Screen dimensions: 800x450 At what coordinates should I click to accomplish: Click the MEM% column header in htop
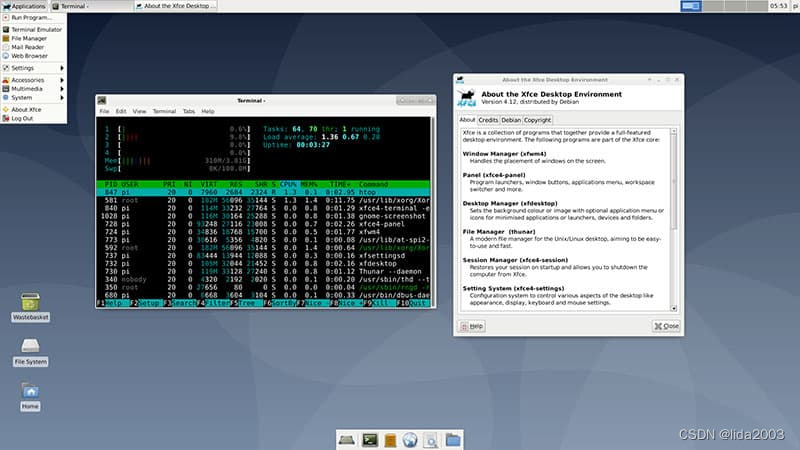point(309,184)
